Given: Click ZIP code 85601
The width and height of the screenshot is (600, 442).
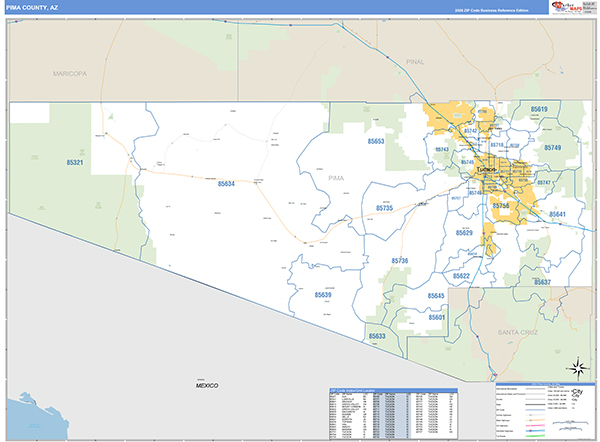Looking at the screenshot, I should [x=437, y=318].
